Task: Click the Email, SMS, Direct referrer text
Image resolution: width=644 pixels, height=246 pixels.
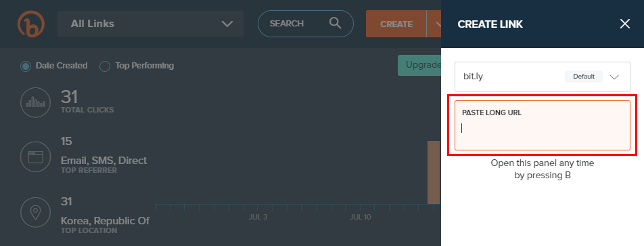Action: pyautogui.click(x=103, y=161)
